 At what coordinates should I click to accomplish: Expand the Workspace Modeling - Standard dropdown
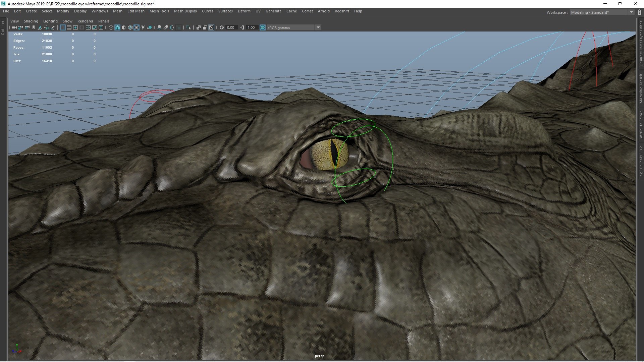point(602,12)
